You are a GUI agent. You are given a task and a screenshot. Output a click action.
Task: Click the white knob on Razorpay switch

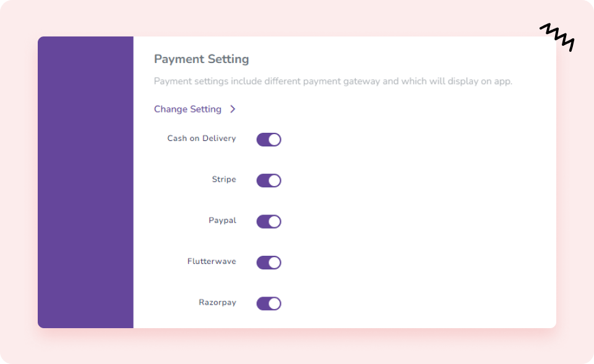tap(274, 303)
